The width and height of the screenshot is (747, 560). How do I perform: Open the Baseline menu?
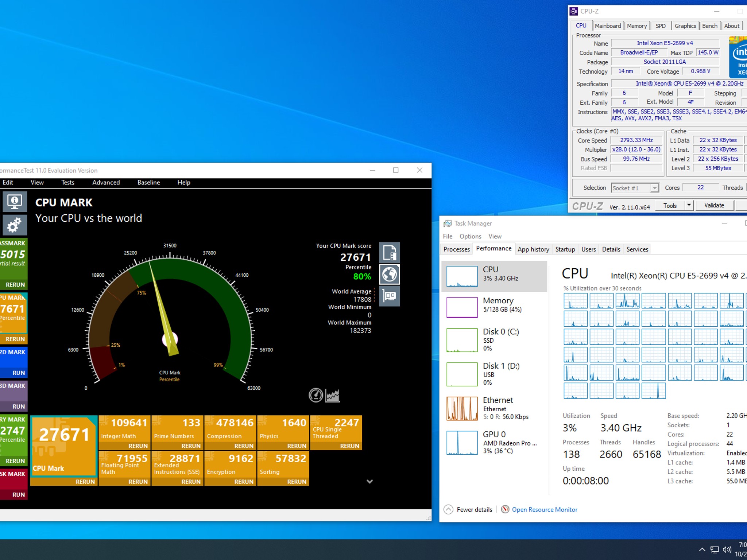148,182
